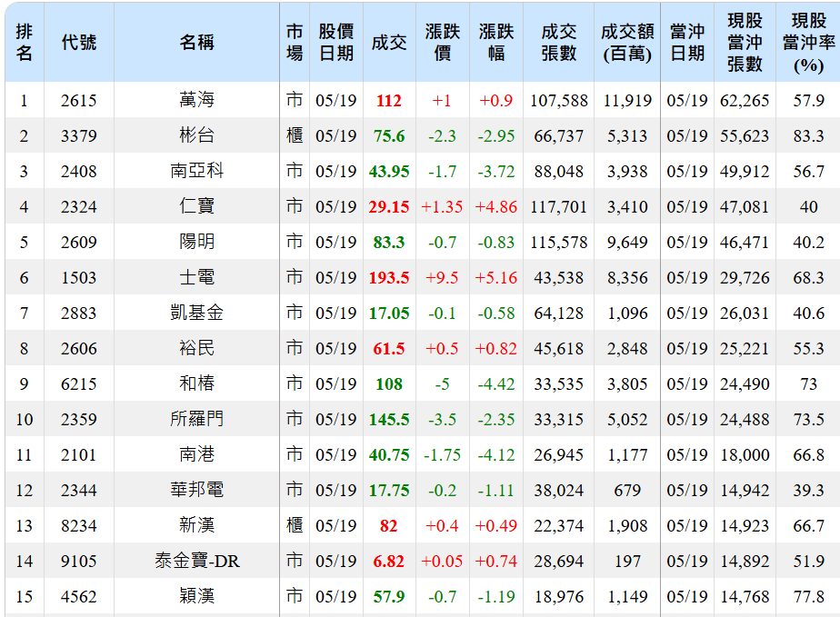Open stock code 2606
Screen dimensions: 840x617
point(79,348)
